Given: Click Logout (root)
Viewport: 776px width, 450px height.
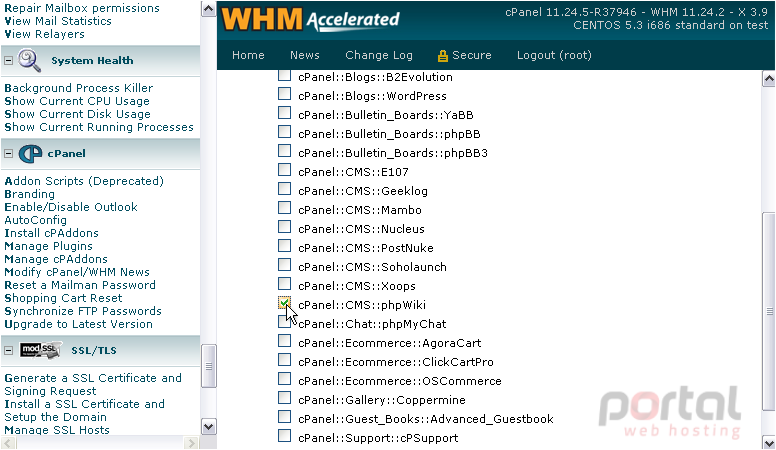Looking at the screenshot, I should (x=554, y=55).
